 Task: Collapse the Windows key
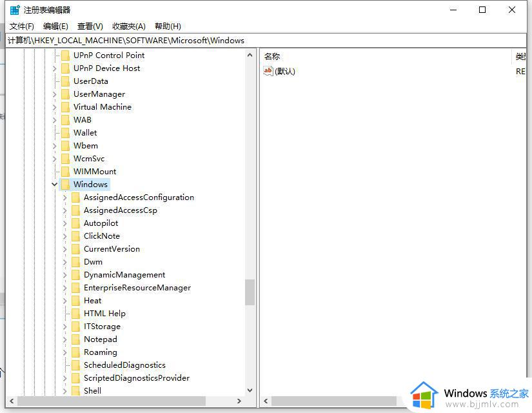pyautogui.click(x=54, y=184)
